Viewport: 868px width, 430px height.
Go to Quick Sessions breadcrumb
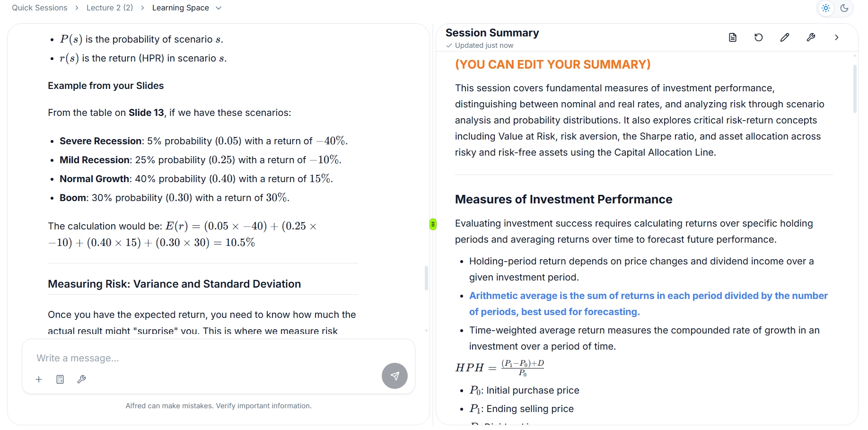(x=40, y=8)
